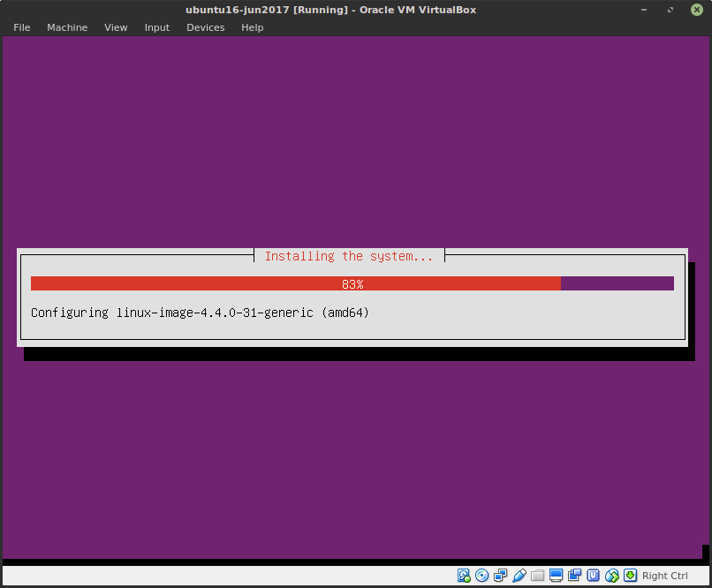712x588 pixels.
Task: Open the View menu
Action: 116,27
